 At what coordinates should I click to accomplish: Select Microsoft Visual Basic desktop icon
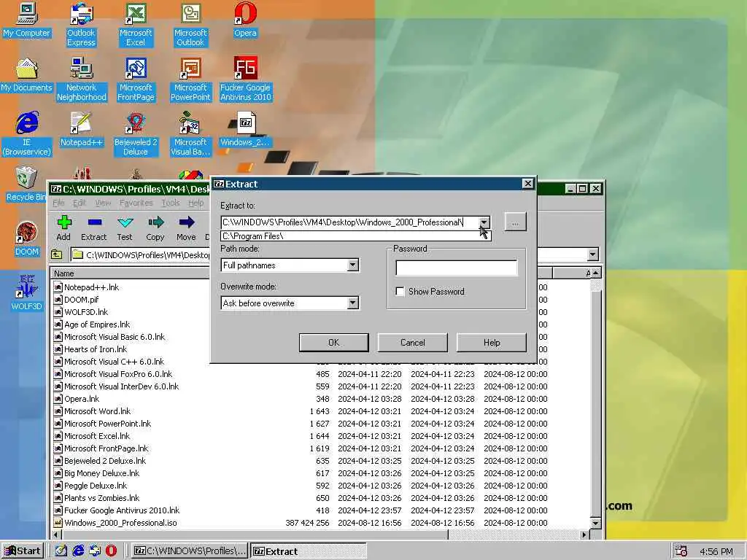tap(190, 134)
